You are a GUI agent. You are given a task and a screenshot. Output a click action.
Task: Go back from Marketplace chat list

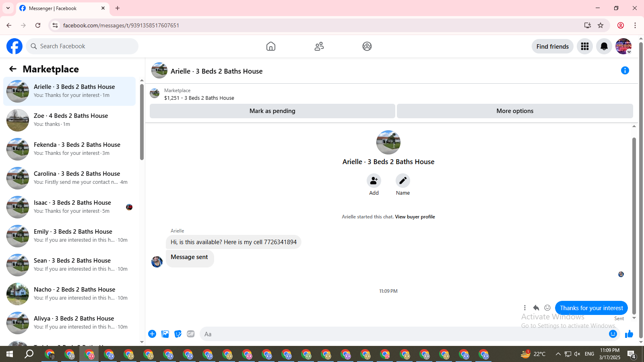13,69
